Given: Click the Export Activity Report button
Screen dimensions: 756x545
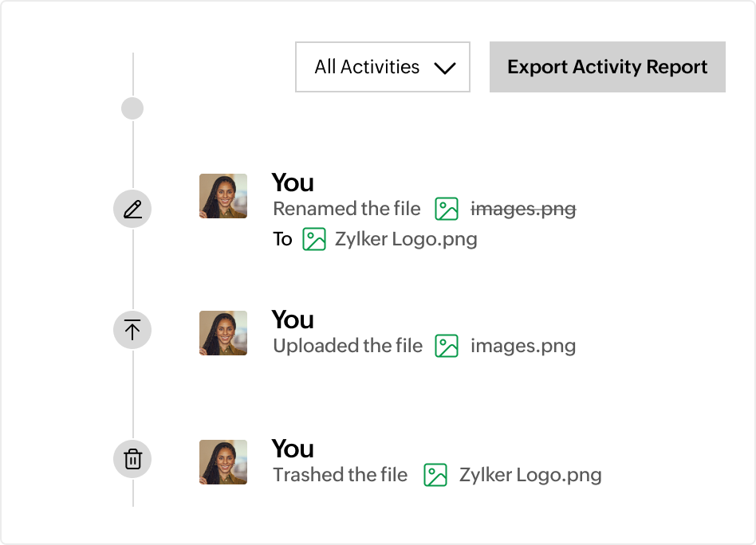Looking at the screenshot, I should [x=607, y=67].
